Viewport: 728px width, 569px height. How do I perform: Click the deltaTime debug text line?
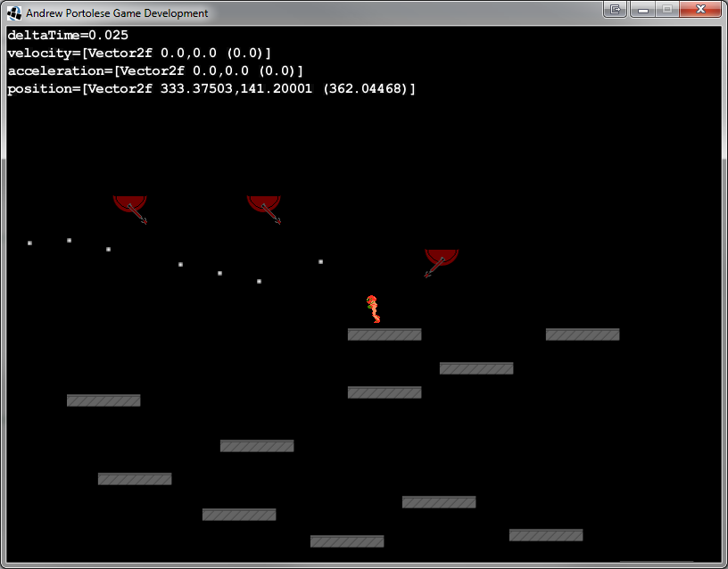pyautogui.click(x=68, y=36)
